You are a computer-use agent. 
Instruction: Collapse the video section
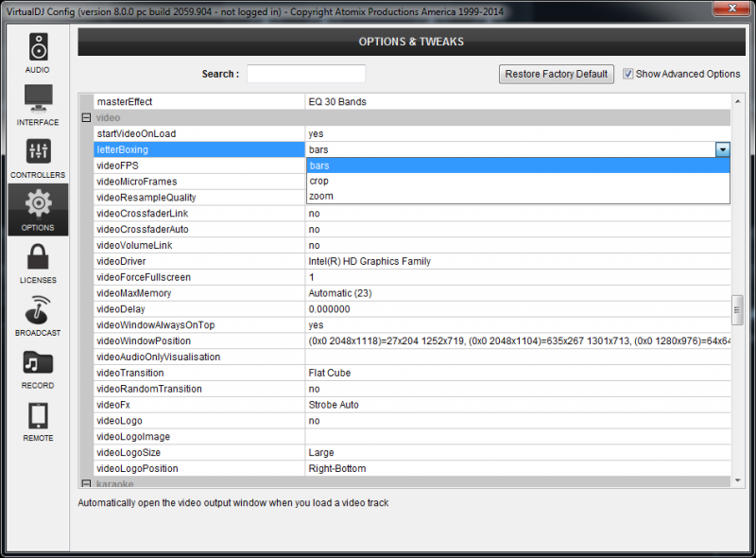tap(86, 118)
